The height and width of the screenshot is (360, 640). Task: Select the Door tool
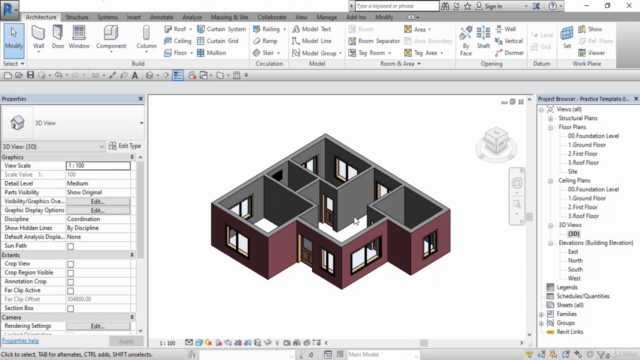point(58,38)
